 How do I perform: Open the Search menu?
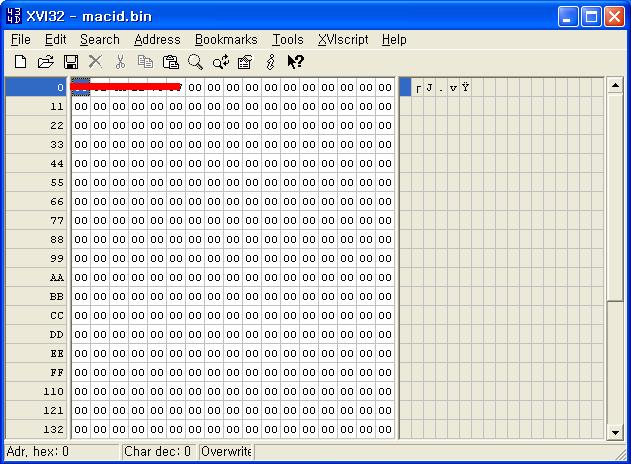(100, 39)
